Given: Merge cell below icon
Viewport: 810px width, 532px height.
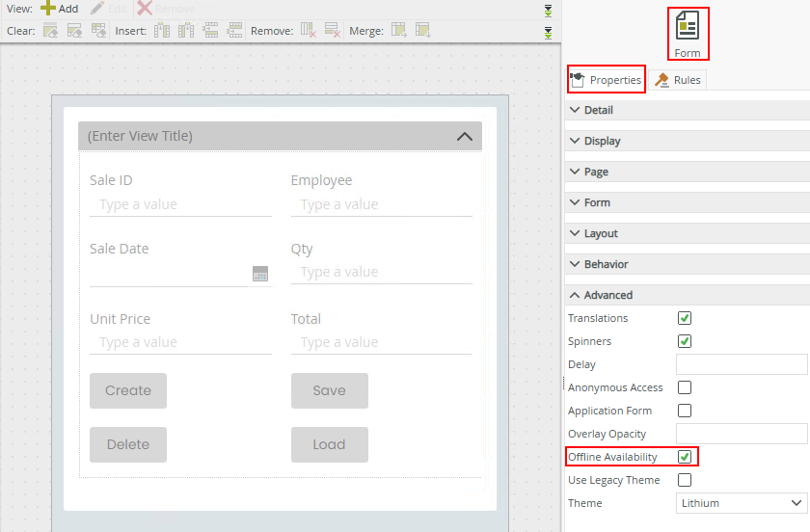Looking at the screenshot, I should tap(422, 31).
